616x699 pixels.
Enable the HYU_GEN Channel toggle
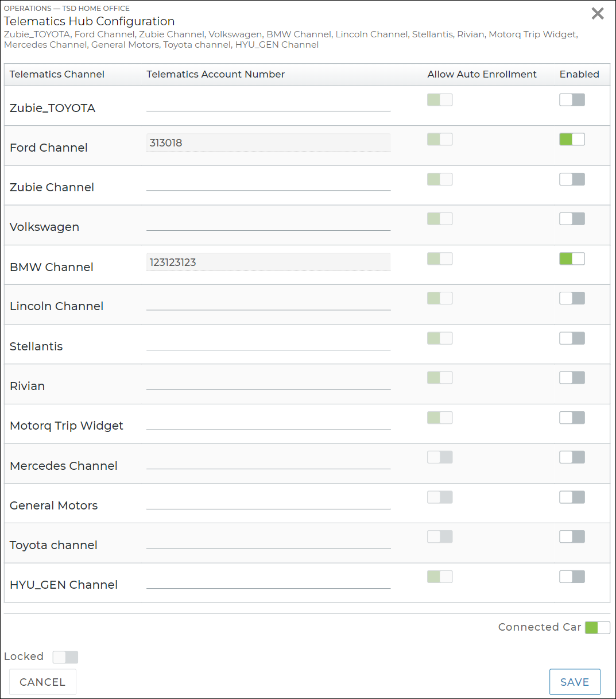pos(572,577)
